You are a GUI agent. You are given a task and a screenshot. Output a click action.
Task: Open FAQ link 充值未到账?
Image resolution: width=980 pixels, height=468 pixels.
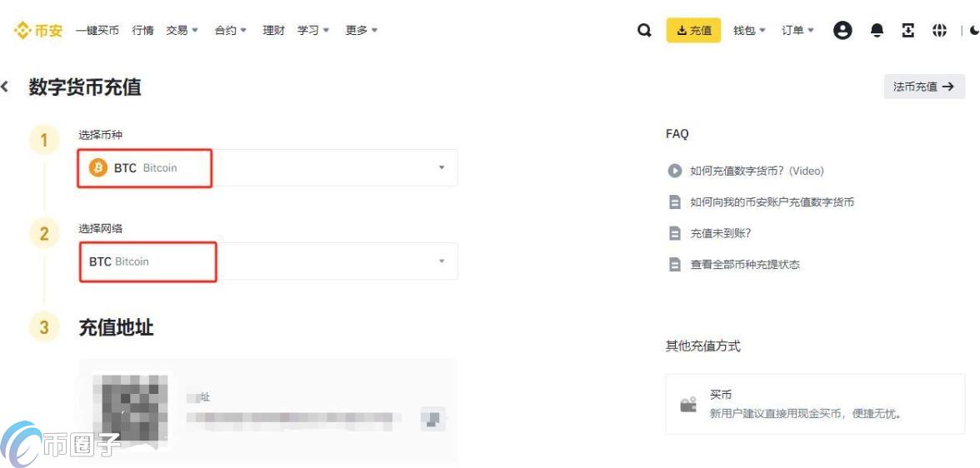click(x=720, y=234)
